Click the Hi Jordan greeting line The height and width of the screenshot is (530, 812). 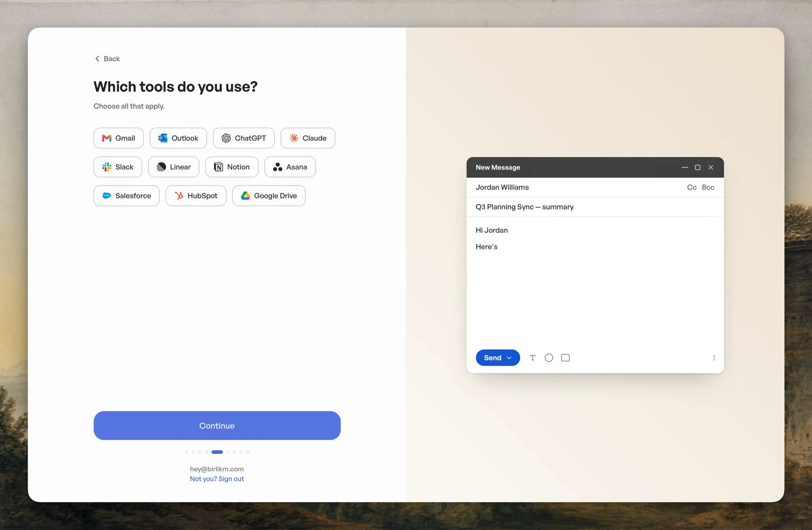click(492, 230)
